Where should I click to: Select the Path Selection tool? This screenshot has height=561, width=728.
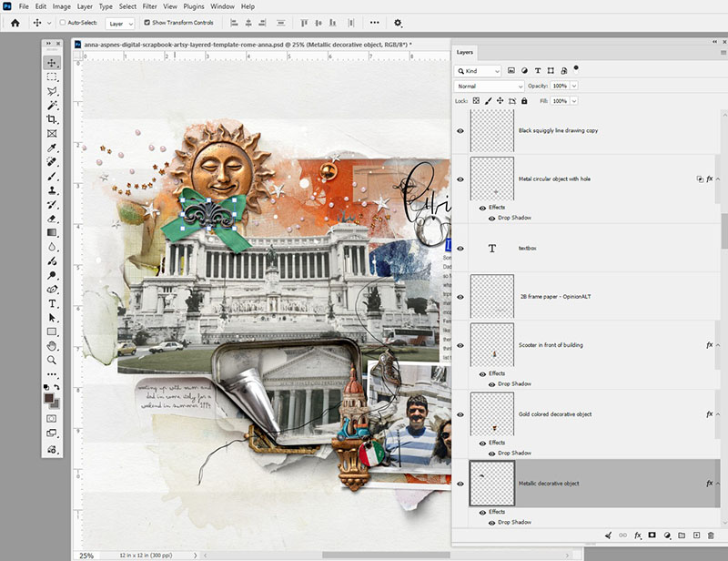(52, 318)
